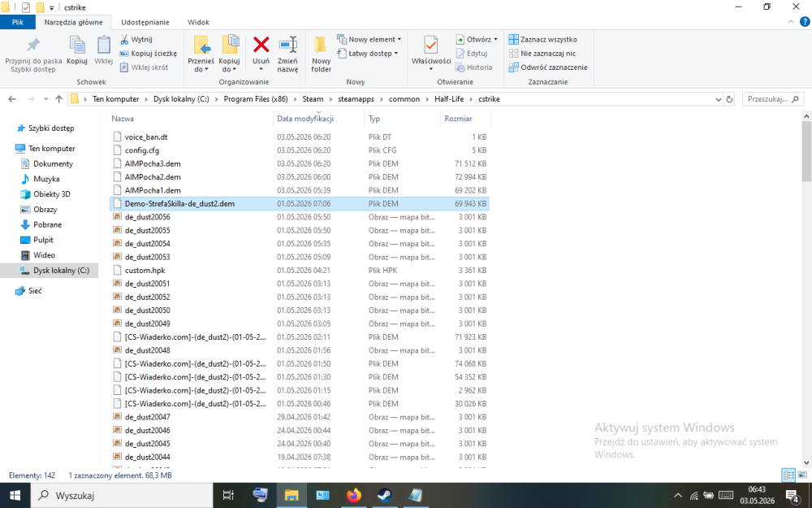The image size is (812, 508).
Task: Click the red Usuń delete icon
Action: pos(261,45)
